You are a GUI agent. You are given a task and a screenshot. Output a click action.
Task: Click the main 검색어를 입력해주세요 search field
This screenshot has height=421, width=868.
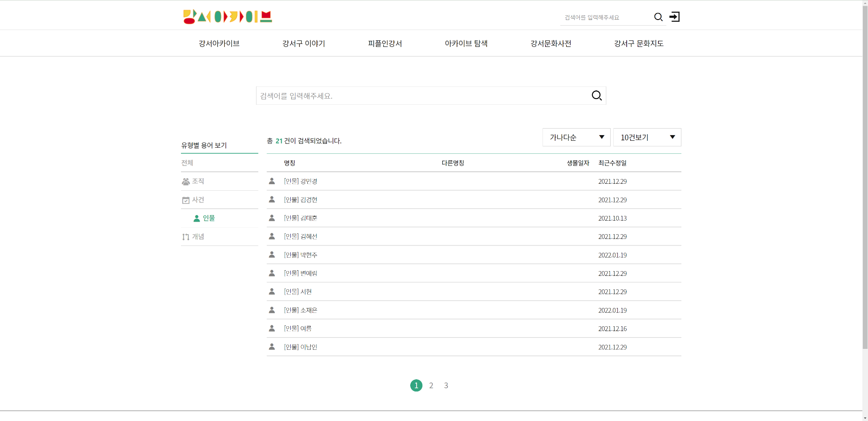(x=421, y=96)
